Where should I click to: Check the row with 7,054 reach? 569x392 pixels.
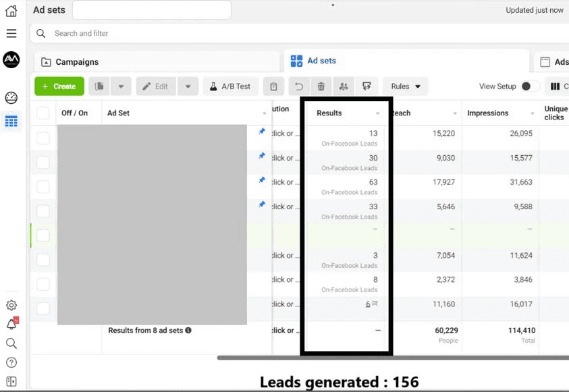pyautogui.click(x=43, y=260)
